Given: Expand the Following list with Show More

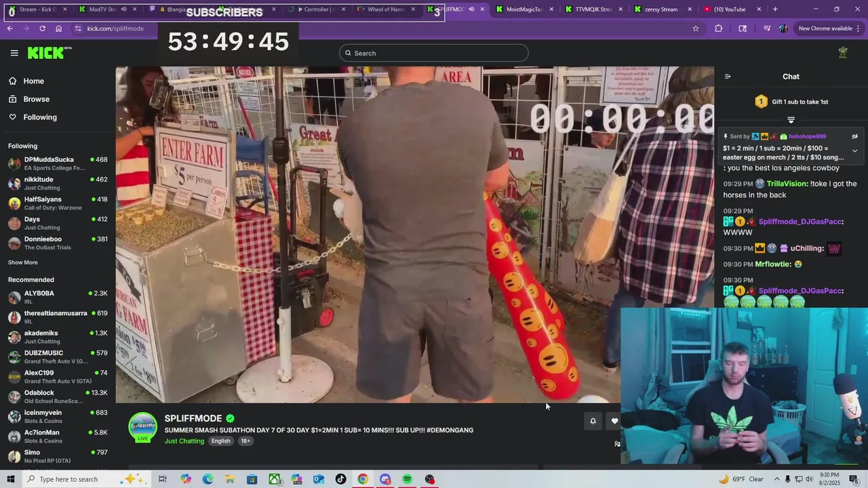Looking at the screenshot, I should coord(23,262).
